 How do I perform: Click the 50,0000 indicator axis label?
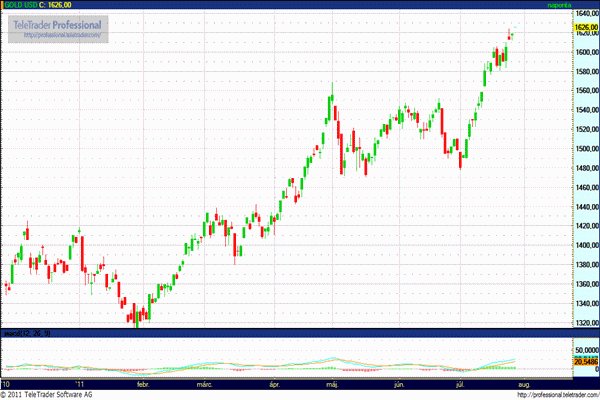click(x=585, y=350)
